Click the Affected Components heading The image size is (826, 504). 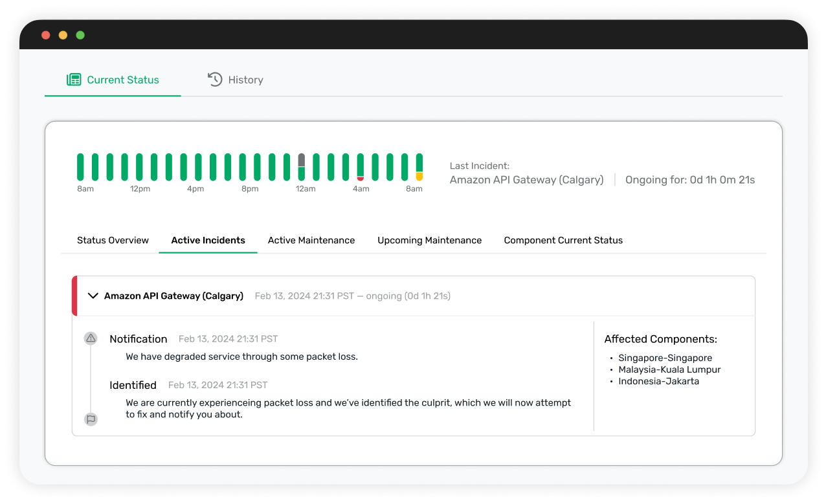coord(660,339)
